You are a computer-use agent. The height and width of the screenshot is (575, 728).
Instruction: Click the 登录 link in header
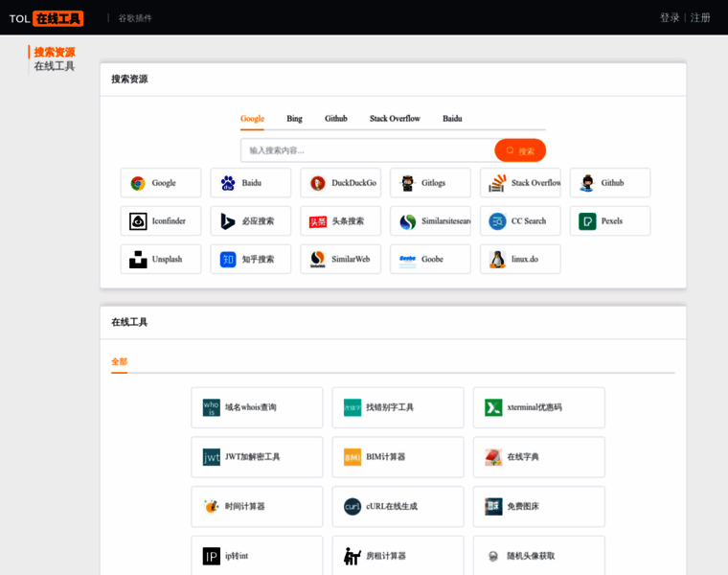670,17
